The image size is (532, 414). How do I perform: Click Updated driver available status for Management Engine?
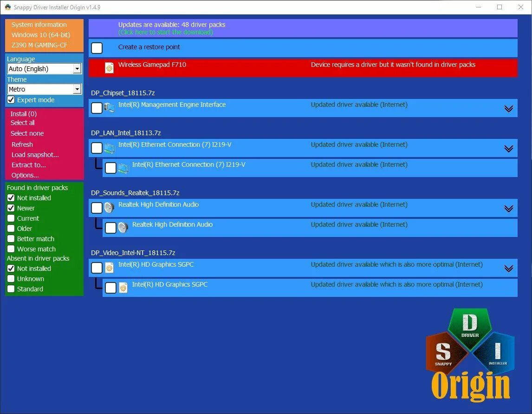359,105
